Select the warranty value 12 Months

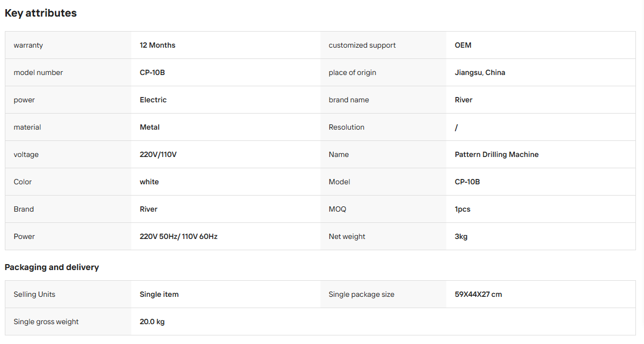(x=158, y=45)
